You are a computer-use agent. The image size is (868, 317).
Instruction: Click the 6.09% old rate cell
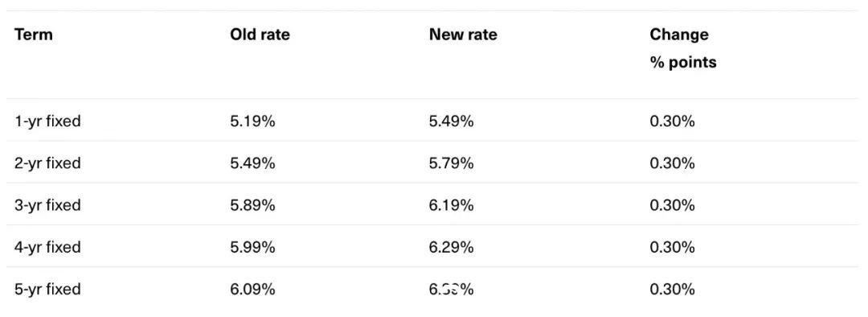252,290
